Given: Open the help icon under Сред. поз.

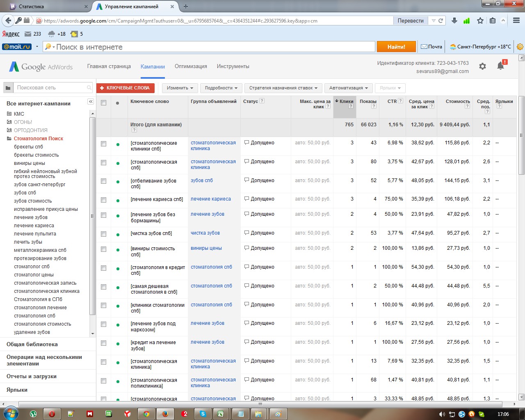Looking at the screenshot, I should click(487, 111).
